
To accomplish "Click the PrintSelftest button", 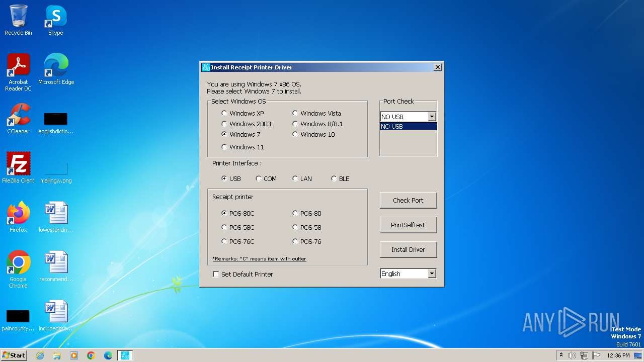I will coord(408,225).
